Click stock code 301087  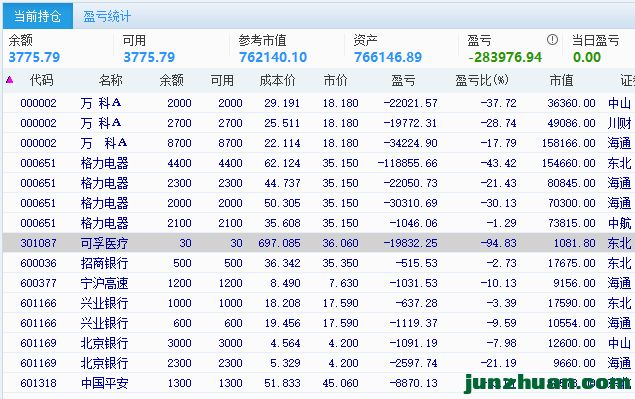click(x=38, y=243)
